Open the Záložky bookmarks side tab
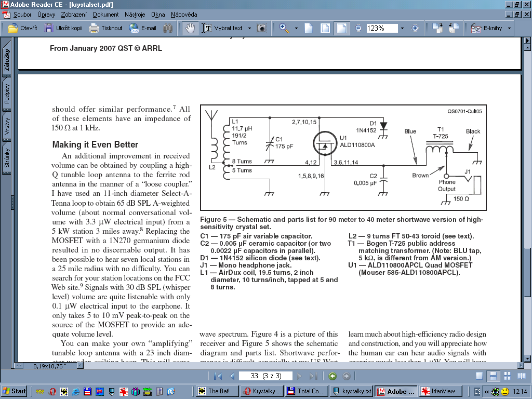532x399 pixels. click(7, 59)
